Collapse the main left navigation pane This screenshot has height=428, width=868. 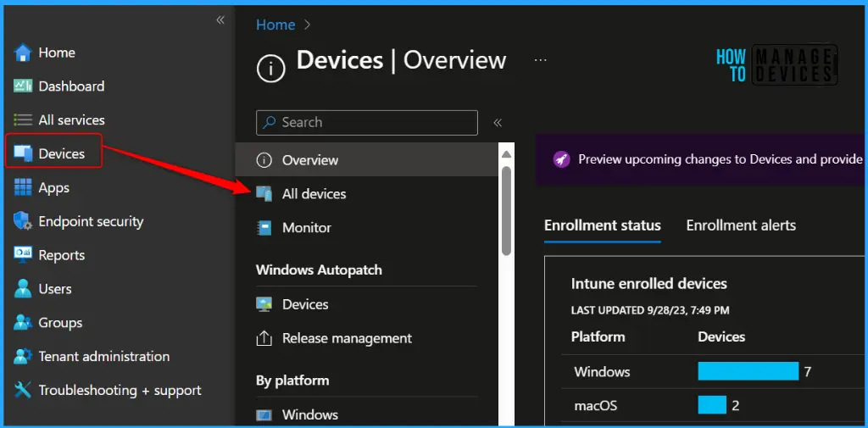tap(220, 20)
